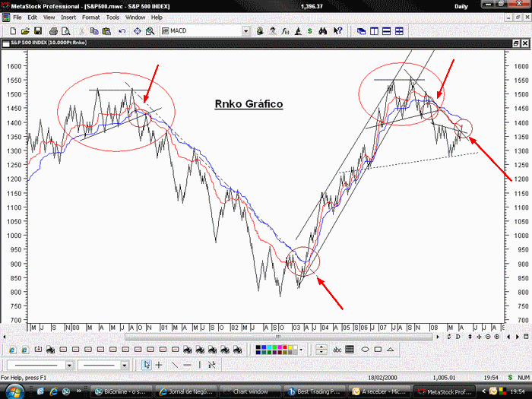Click the scrollbar right arrow below chart
This screenshot has width=532, height=399.
[437, 337]
